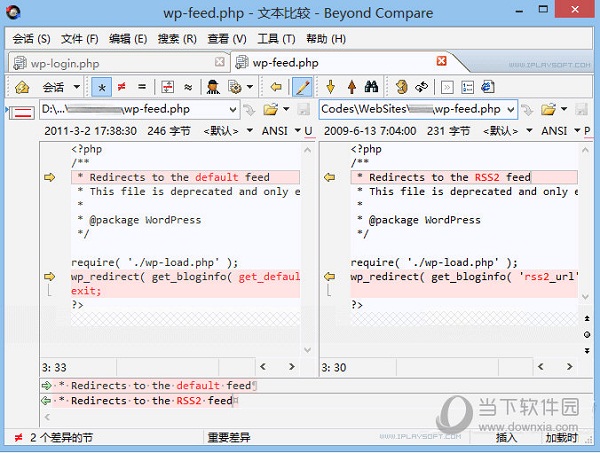Screen dimensions: 600x453
Task: Toggle Show All (asterisk) filter
Action: coord(102,87)
